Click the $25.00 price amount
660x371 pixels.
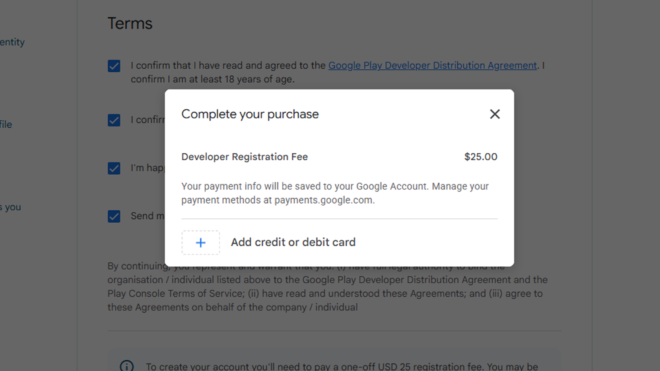pos(481,157)
